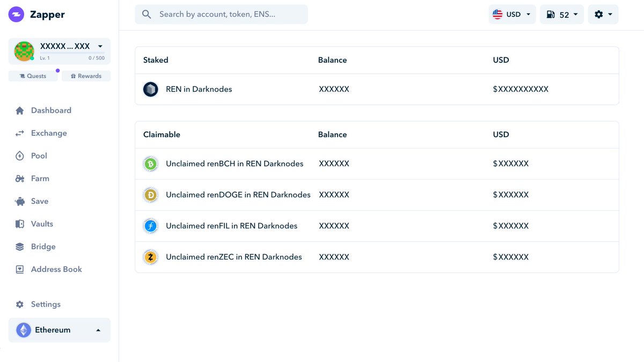Click the level progress bar
Viewport: 644px width, 362px height.
[72, 53]
